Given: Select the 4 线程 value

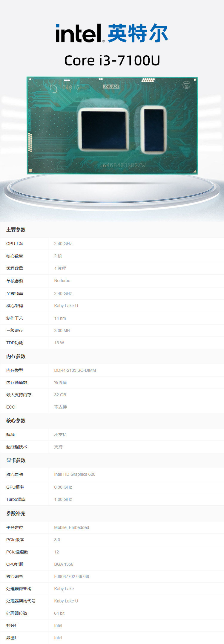Looking at the screenshot, I should (x=60, y=268).
